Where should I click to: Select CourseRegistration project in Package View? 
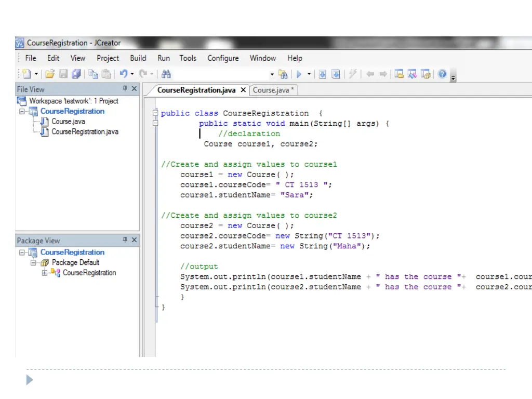73,252
